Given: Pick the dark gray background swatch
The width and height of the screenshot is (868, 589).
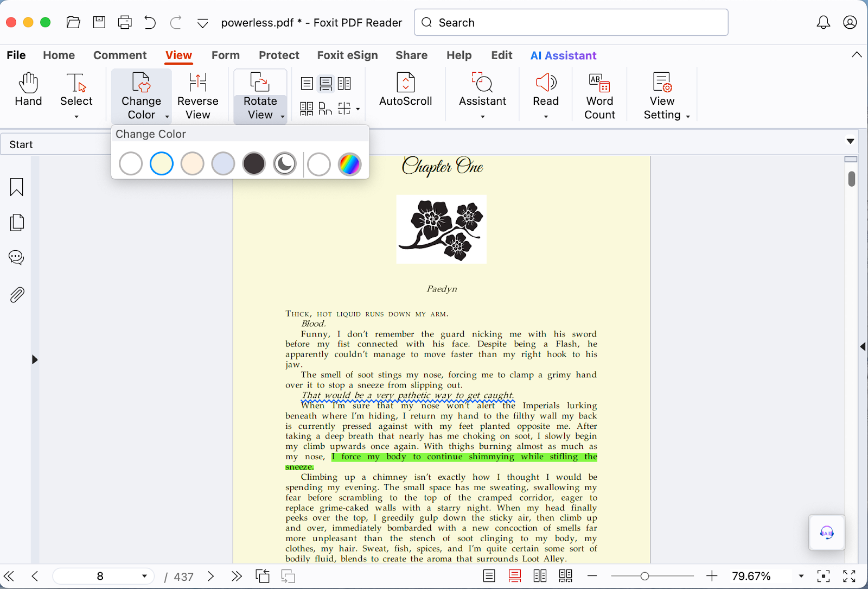Looking at the screenshot, I should click(254, 164).
